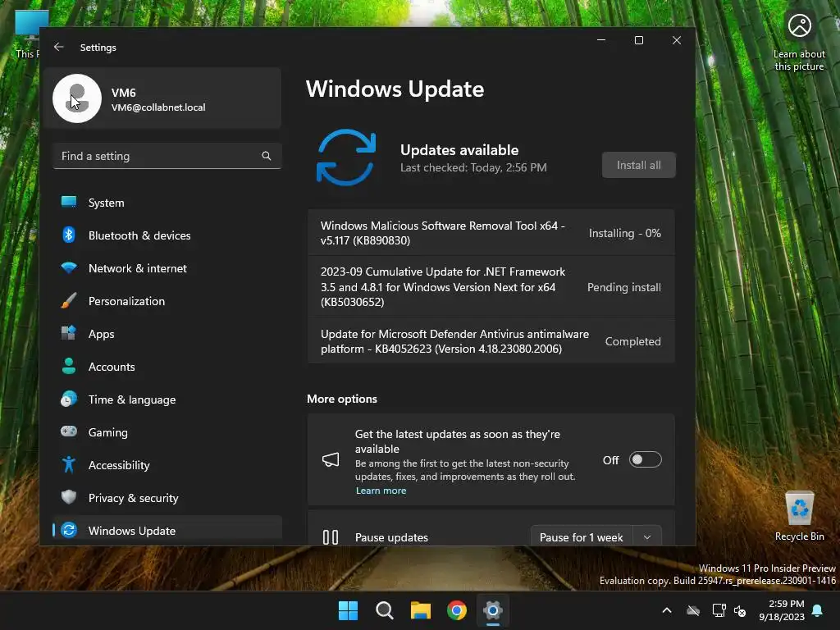Viewport: 840px width, 630px height.
Task: Expand the Pause for 1 week dropdown arrow
Action: coord(647,536)
